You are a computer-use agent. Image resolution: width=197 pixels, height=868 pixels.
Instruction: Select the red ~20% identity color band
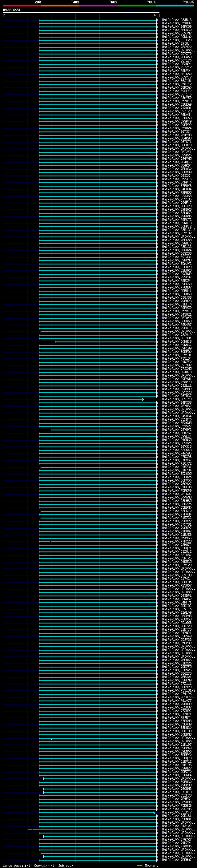pyautogui.click(x=22, y=6)
